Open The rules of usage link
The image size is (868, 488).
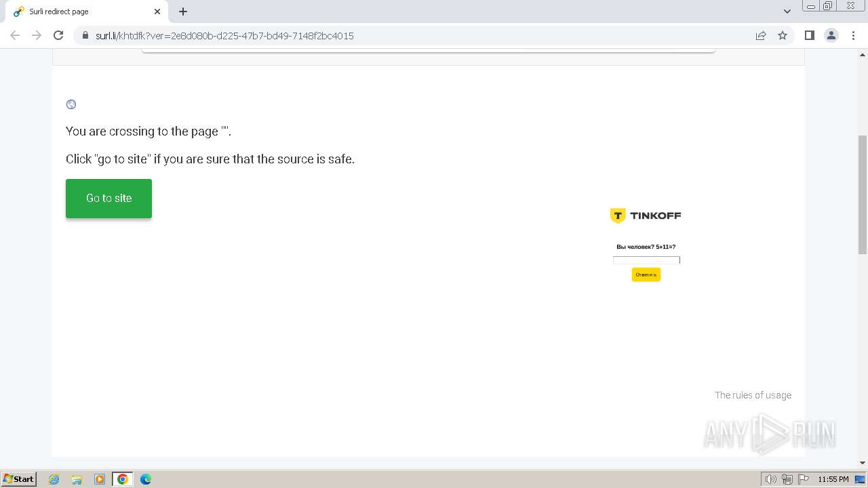point(753,395)
